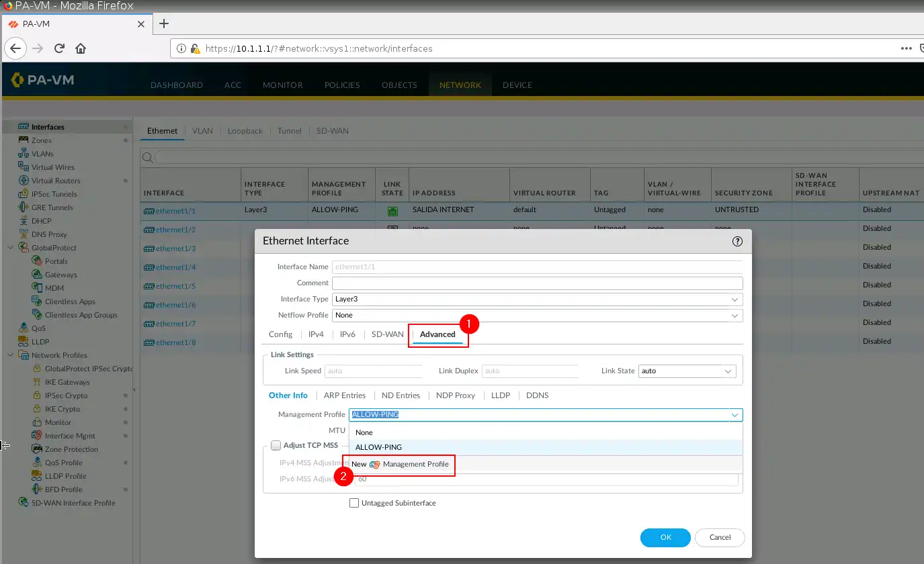Click the VLANs sidebar icon
This screenshot has height=564, width=924.
click(24, 154)
